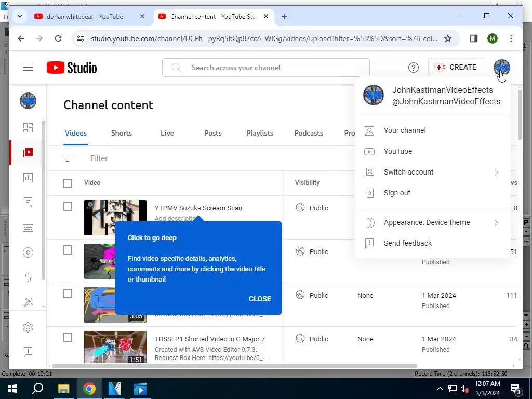Switch to the Shorts tab
Viewport: 532px width, 399px height.
(x=122, y=133)
